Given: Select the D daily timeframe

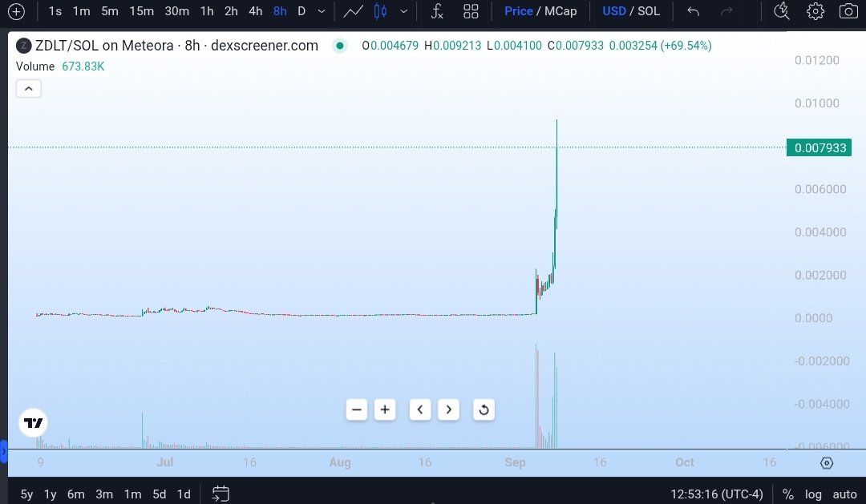Looking at the screenshot, I should click(301, 11).
